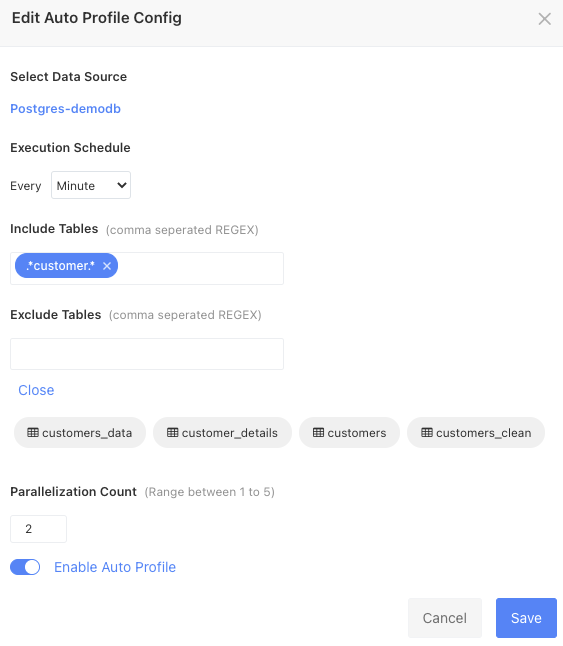563x646 pixels.
Task: Click the Enable Auto Profile label
Action: point(115,567)
